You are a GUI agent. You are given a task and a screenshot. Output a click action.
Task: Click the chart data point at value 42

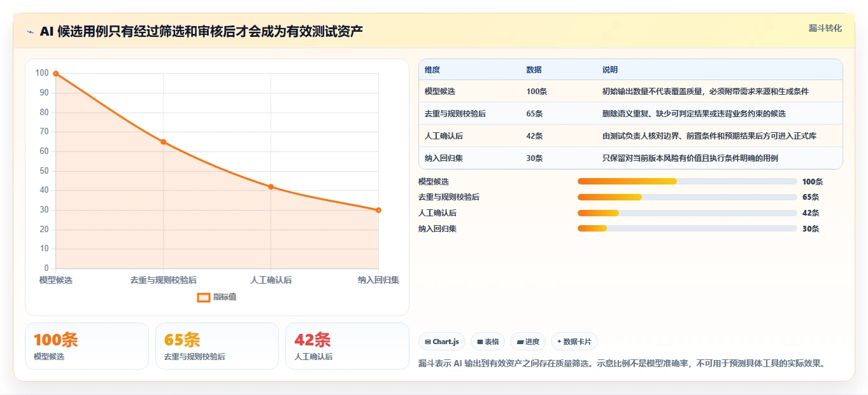[x=271, y=186]
